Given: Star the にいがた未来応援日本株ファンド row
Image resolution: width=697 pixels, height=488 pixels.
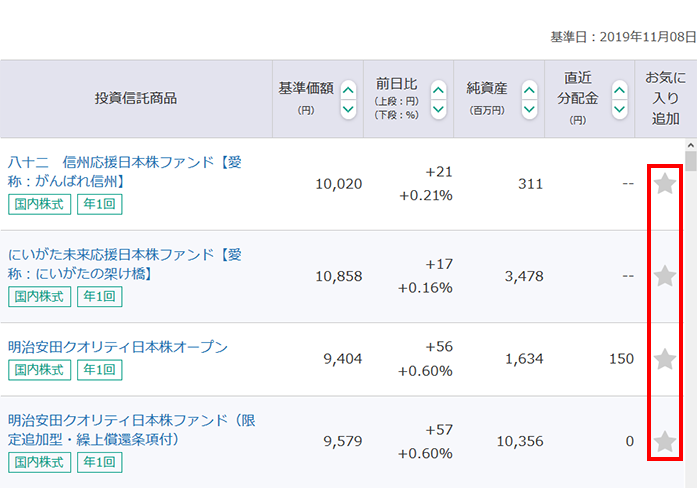Looking at the screenshot, I should (665, 276).
